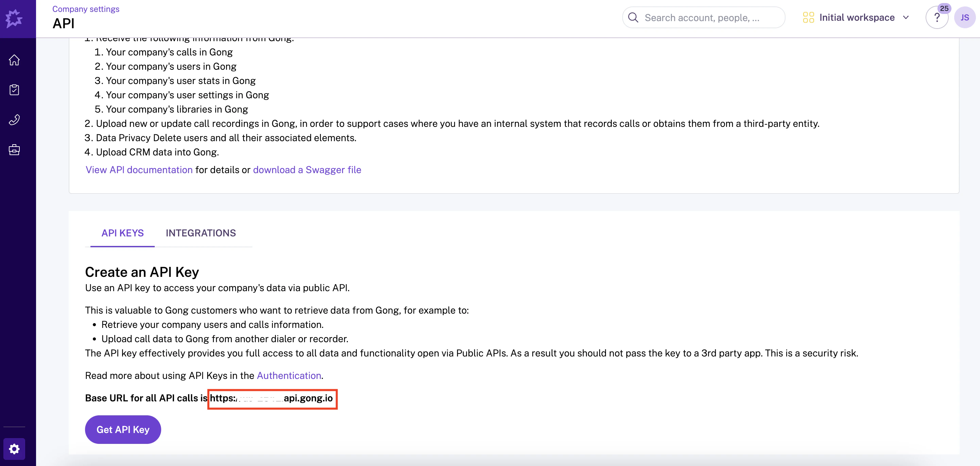The width and height of the screenshot is (980, 466).
Task: Open the Home sidebar icon
Action: [x=14, y=60]
